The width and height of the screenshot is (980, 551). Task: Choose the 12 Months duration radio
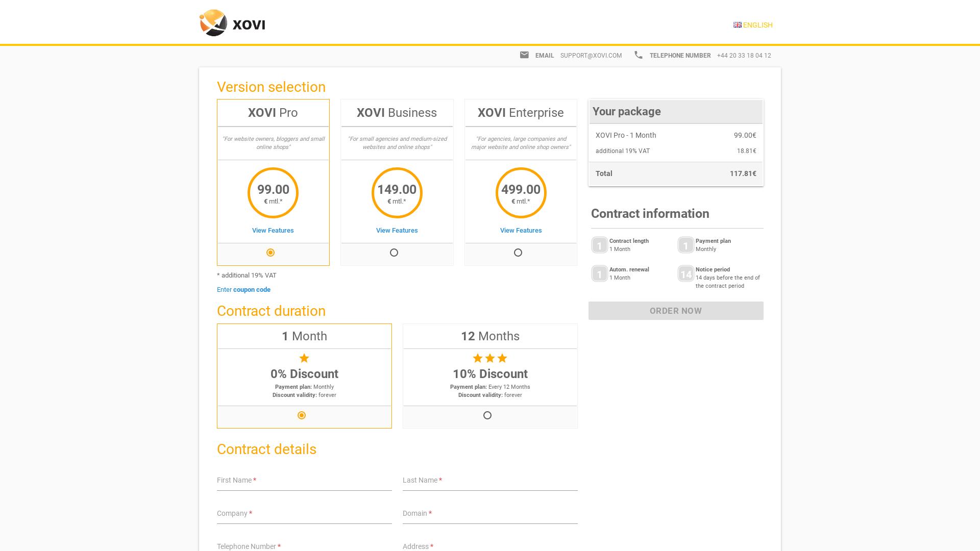coord(487,415)
